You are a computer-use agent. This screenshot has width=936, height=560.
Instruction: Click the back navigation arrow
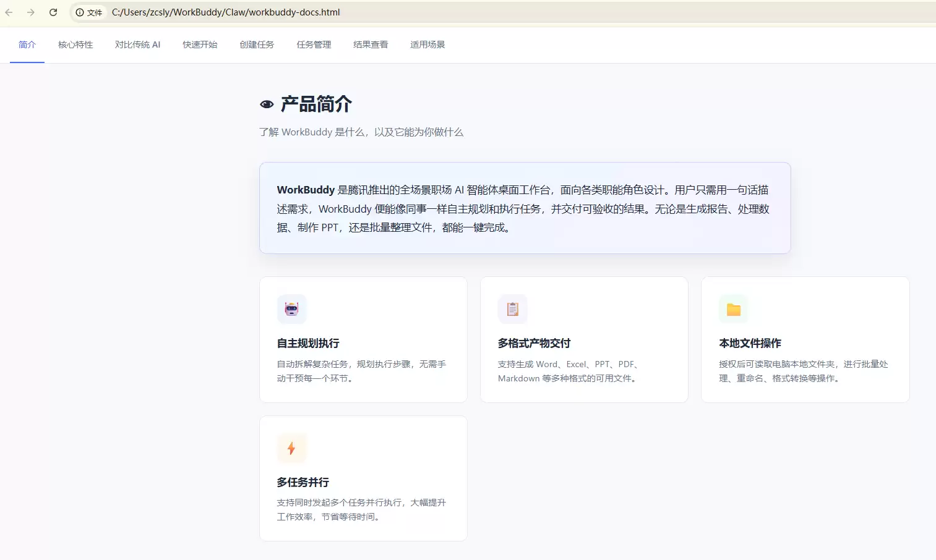pos(9,12)
